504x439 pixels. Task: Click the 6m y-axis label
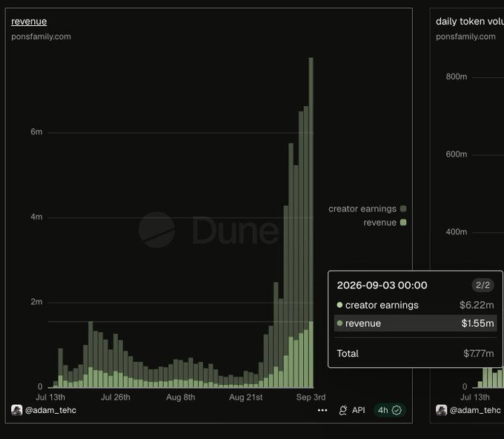tap(36, 132)
